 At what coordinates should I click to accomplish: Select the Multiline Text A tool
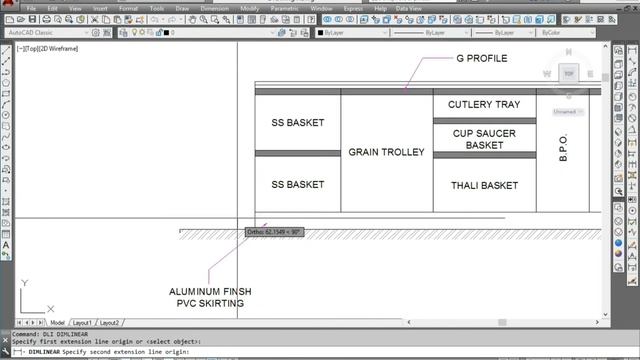tap(6, 245)
